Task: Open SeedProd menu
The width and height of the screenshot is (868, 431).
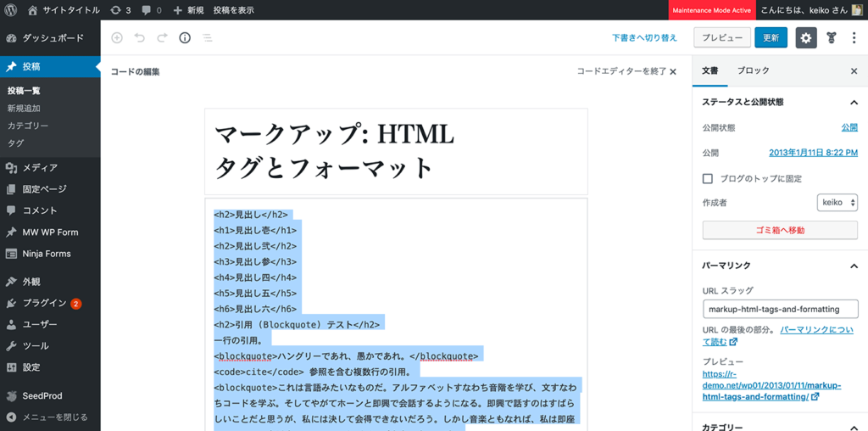Action: (50, 395)
